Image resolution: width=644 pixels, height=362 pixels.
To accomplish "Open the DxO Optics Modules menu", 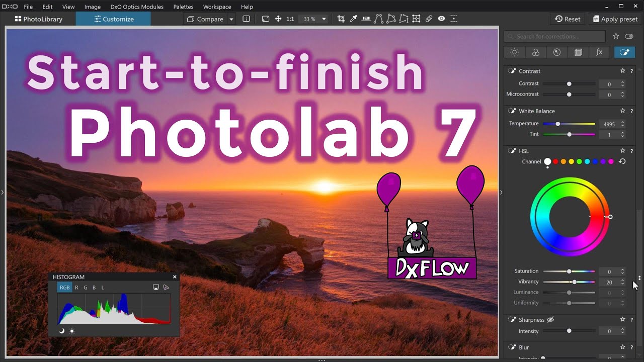I will coord(137,7).
